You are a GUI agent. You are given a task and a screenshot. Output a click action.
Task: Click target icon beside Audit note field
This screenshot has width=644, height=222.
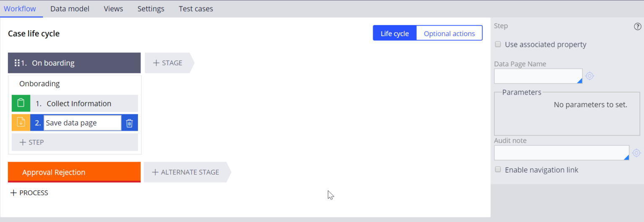point(636,153)
